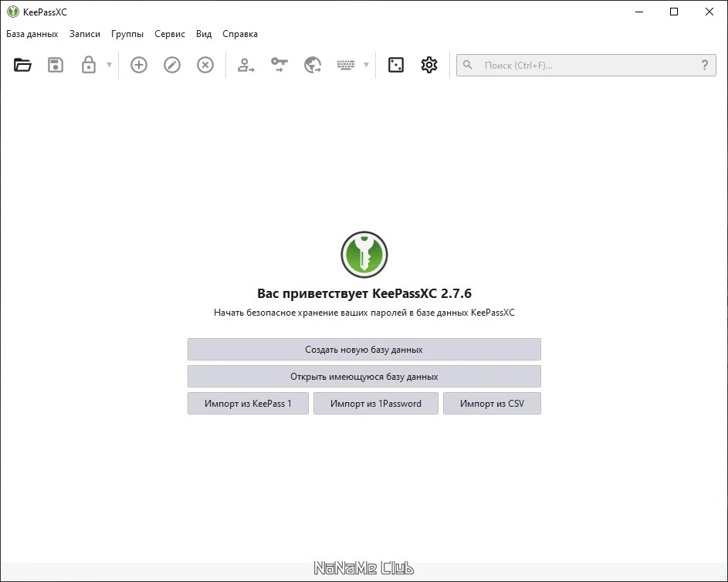Open the password generator dice icon

tap(396, 65)
